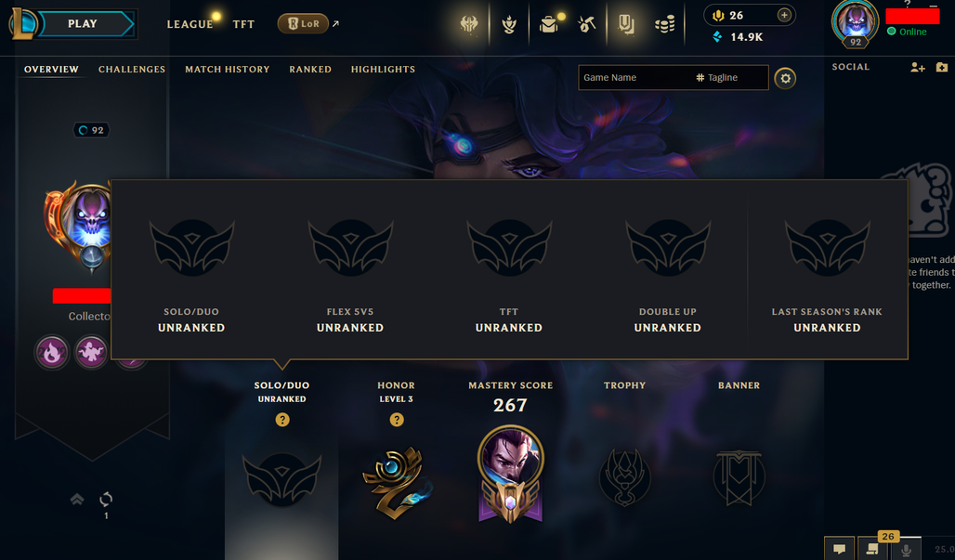Viewport: 955px width, 560px height.
Task: Toggle the microphone voice icon
Action: point(906,549)
